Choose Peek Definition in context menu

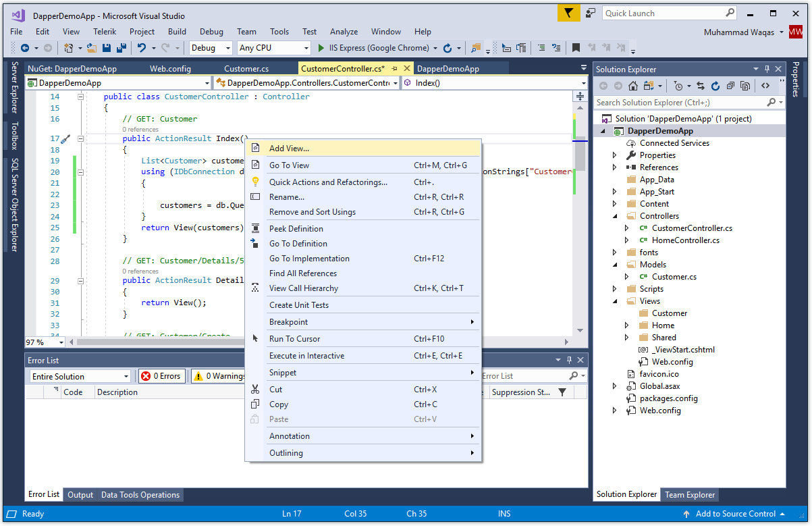(364, 229)
